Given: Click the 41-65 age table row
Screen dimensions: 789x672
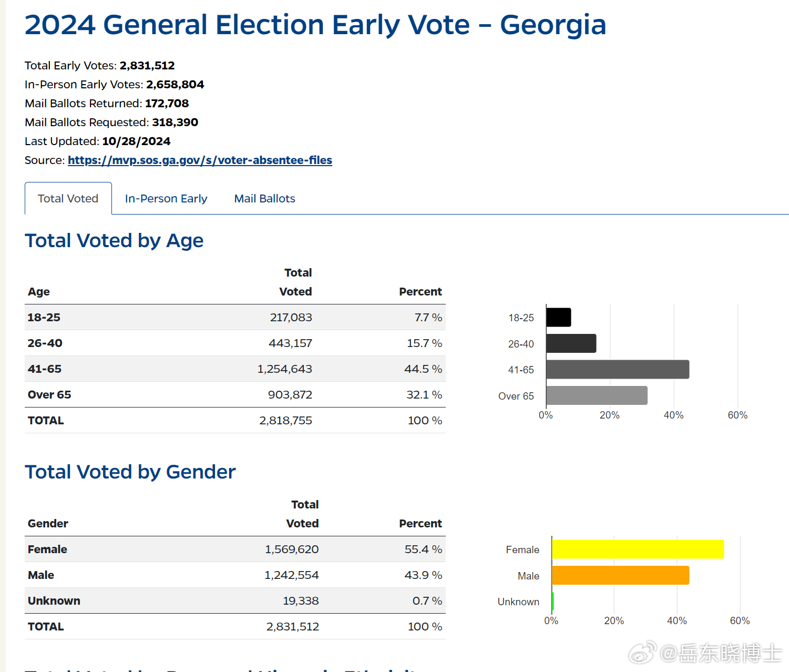Looking at the screenshot, I should (234, 369).
